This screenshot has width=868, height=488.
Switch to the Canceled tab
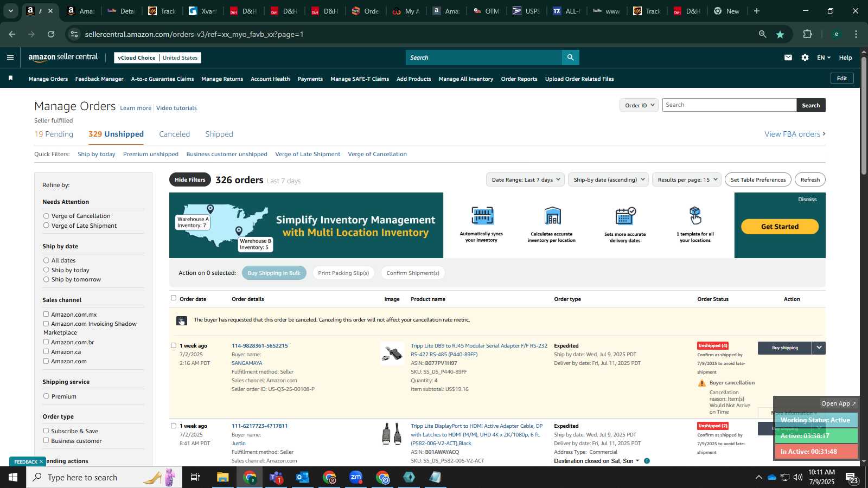[x=175, y=134]
